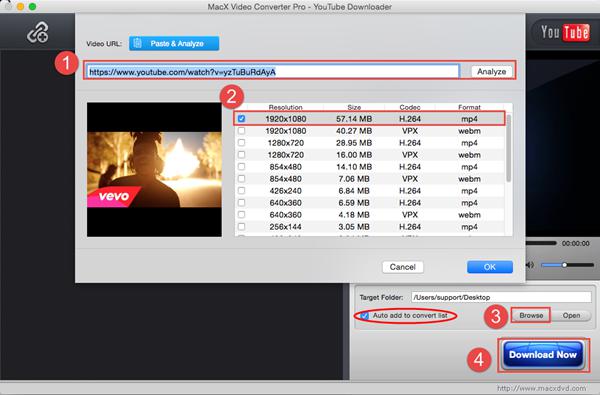Screen dimensions: 600x395
Task: Confirm selection with the OK button
Action: pyautogui.click(x=490, y=267)
